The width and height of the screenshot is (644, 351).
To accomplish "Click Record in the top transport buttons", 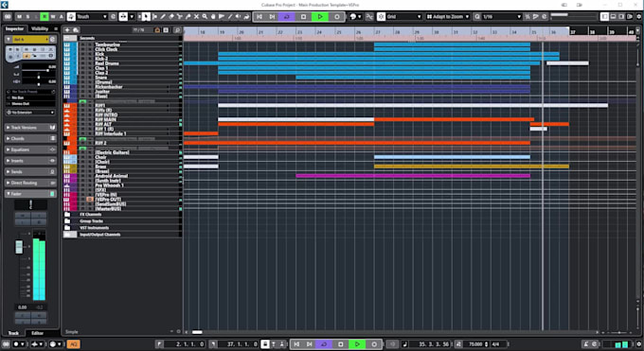I will (x=336, y=16).
